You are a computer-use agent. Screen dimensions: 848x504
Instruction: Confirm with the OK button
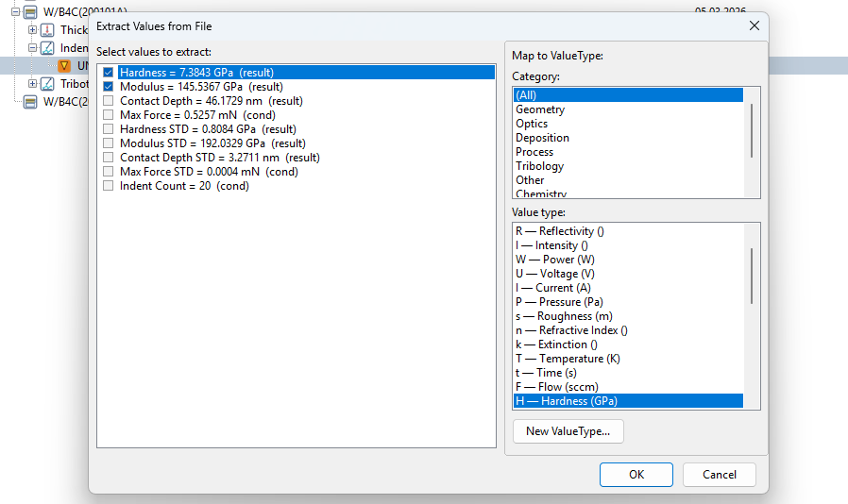point(636,475)
